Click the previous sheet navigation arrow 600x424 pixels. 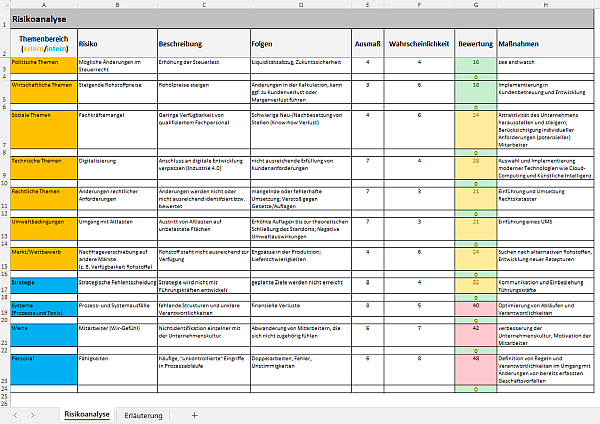[x=17, y=413]
